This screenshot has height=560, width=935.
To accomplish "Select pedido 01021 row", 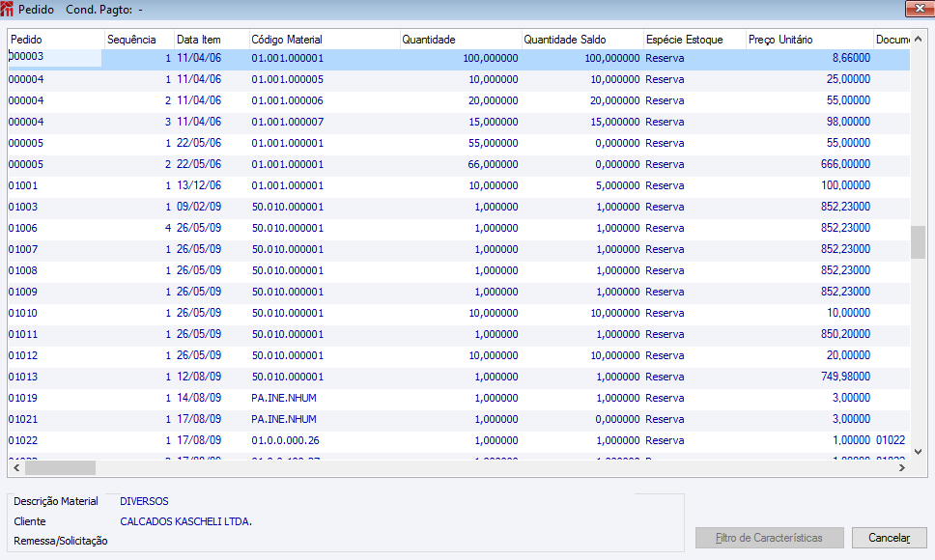I will [459, 419].
